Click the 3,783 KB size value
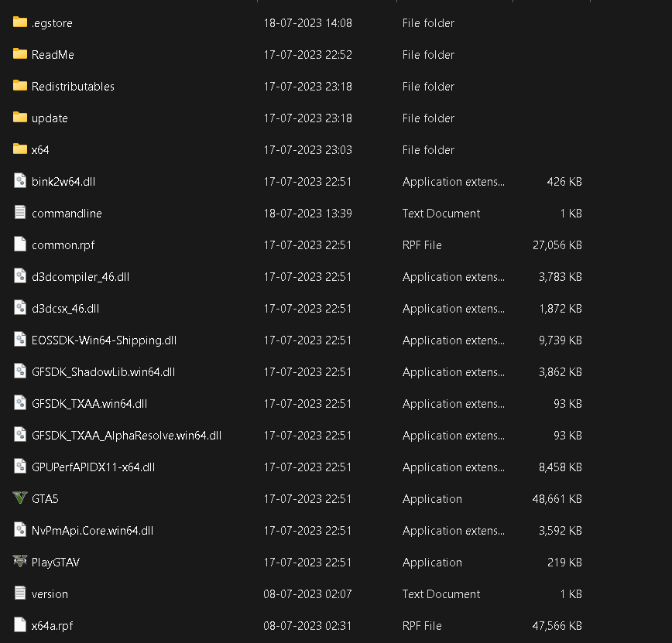Screen dimensions: 672x643 coord(561,277)
